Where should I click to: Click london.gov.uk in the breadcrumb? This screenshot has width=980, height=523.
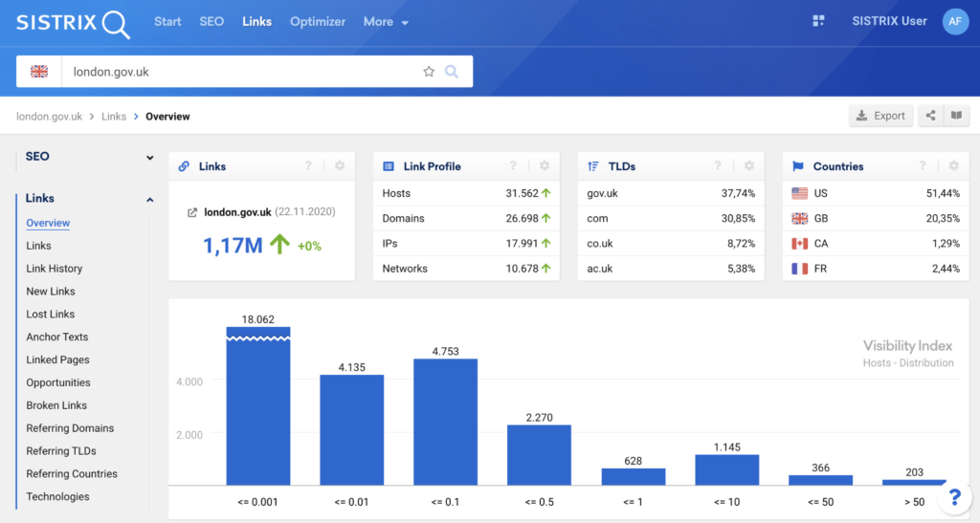click(x=50, y=117)
